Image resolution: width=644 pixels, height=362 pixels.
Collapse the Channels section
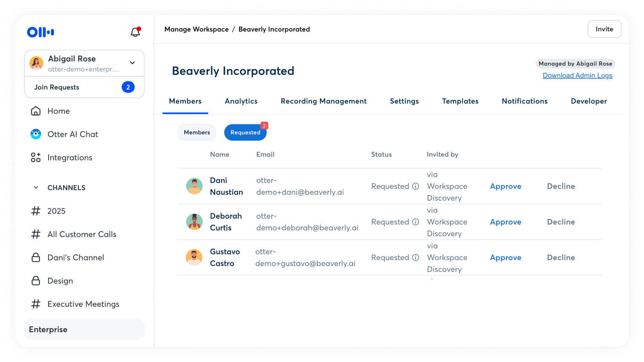(x=36, y=188)
